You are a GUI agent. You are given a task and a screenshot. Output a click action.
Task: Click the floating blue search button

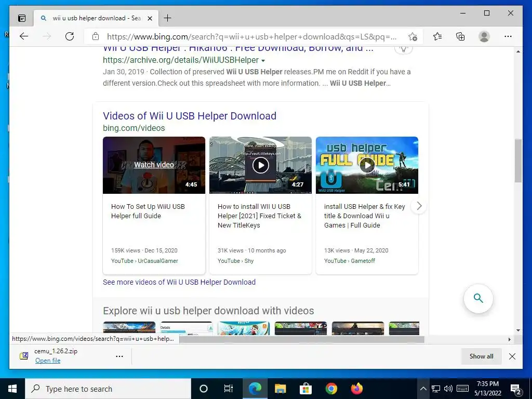(x=478, y=299)
